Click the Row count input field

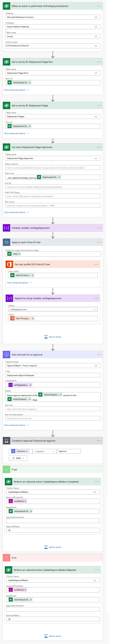pos(53,205)
